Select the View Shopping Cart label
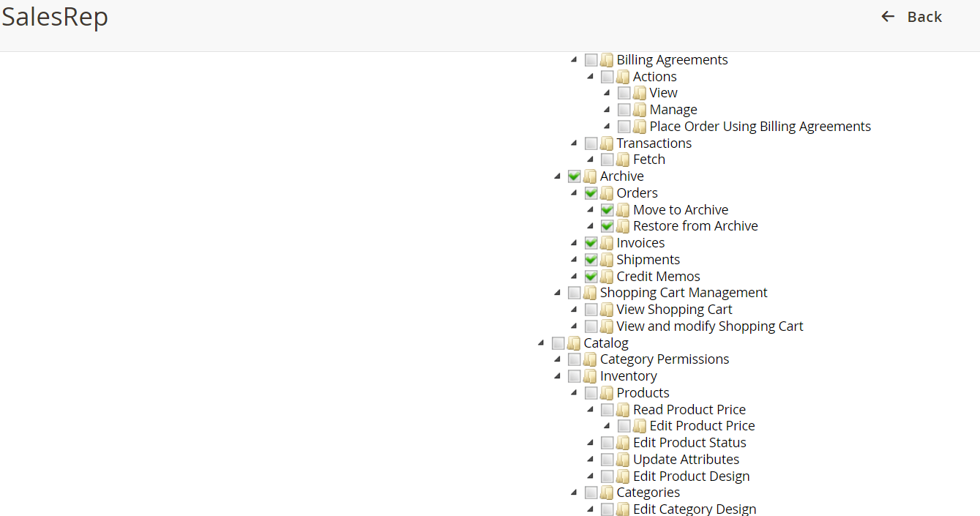The height and width of the screenshot is (516, 980). (674, 310)
